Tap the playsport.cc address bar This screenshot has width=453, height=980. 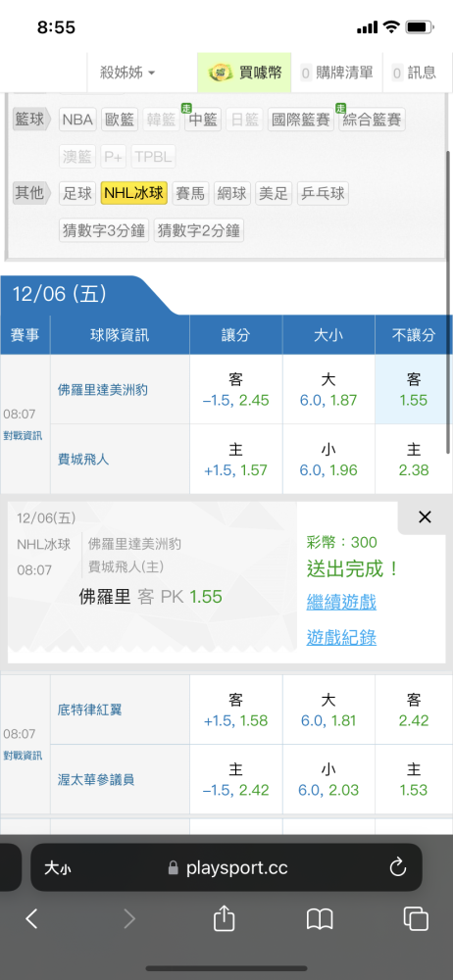pos(227,867)
